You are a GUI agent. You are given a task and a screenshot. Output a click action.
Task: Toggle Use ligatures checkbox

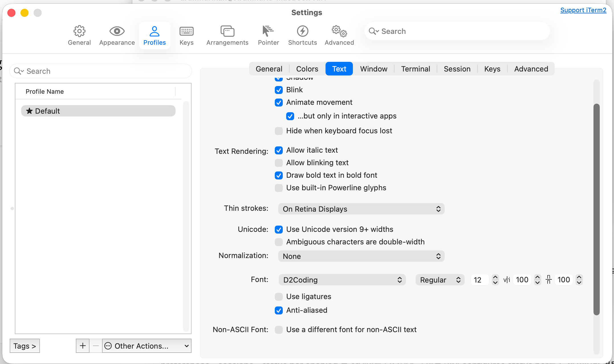(279, 297)
